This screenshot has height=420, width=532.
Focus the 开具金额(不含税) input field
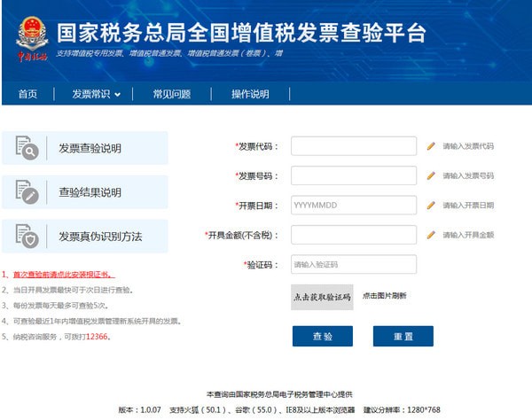[354, 235]
